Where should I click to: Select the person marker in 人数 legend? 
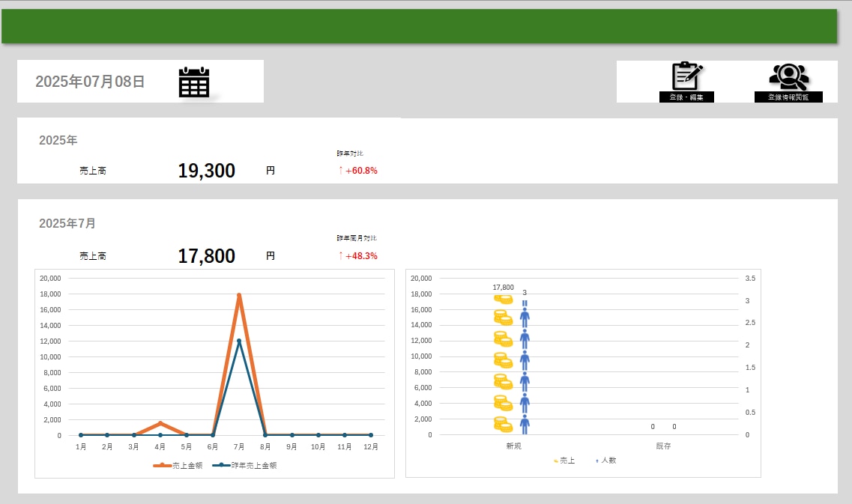[597, 461]
